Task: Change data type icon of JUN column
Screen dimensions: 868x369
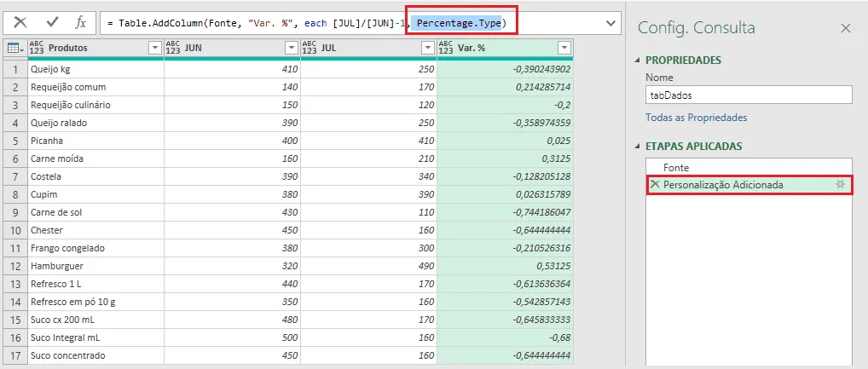Action: click(173, 48)
